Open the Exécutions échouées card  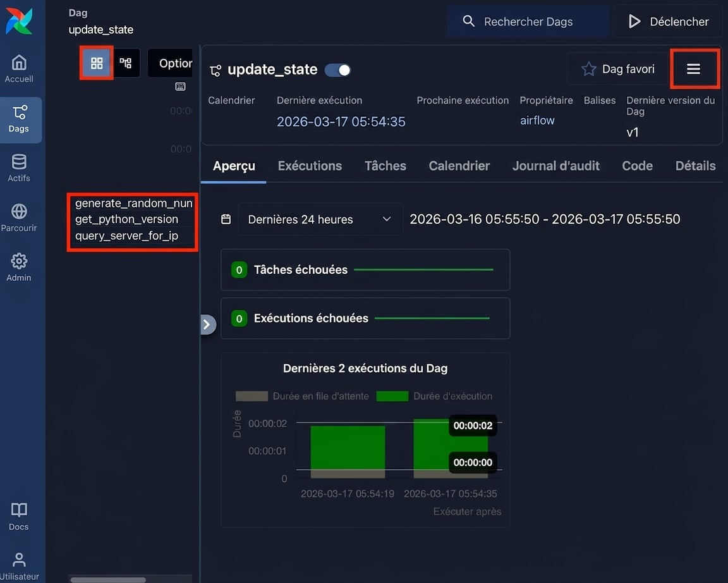point(365,318)
